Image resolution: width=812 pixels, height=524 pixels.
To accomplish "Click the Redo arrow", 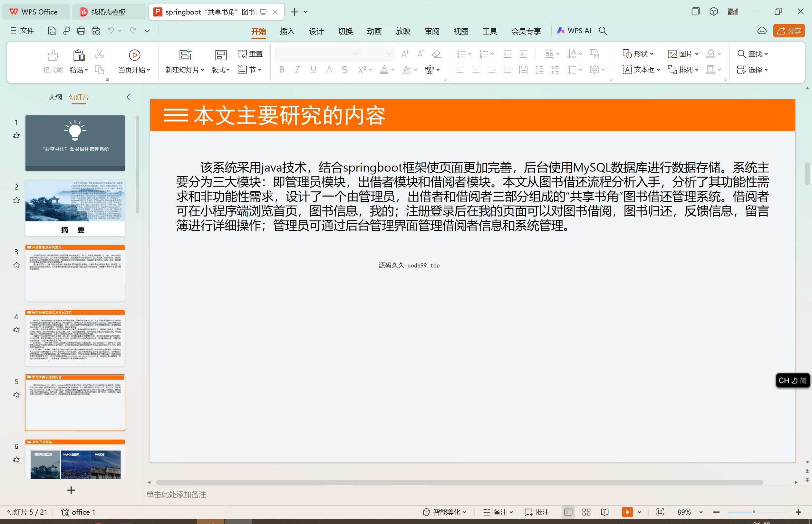I will [x=133, y=31].
